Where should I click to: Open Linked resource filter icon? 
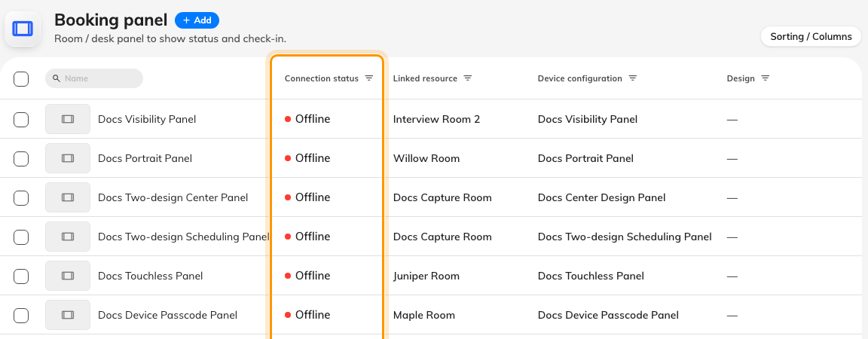(468, 78)
